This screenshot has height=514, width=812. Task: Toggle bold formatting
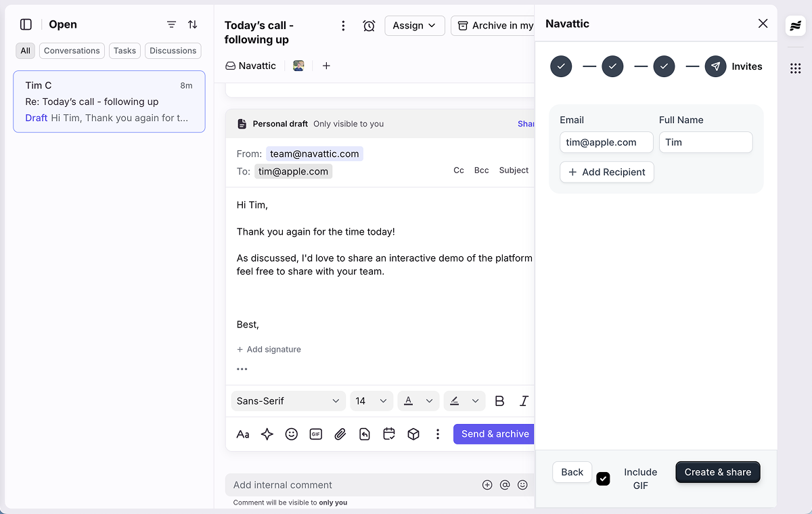tap(499, 400)
